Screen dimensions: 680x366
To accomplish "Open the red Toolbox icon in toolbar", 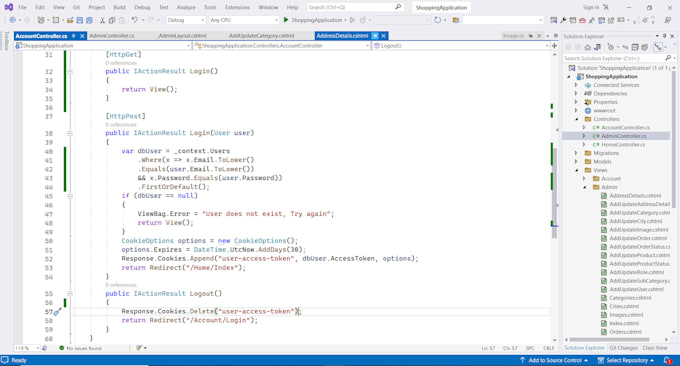I will [x=582, y=20].
